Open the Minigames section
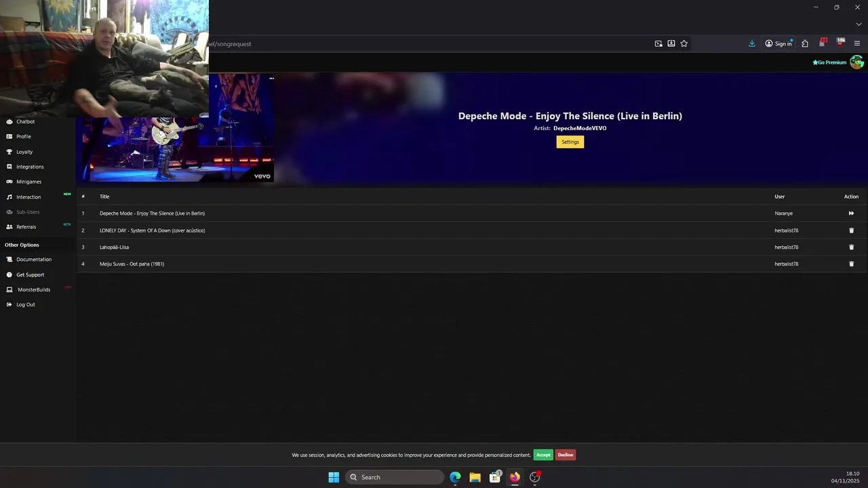The image size is (868, 488). point(29,182)
